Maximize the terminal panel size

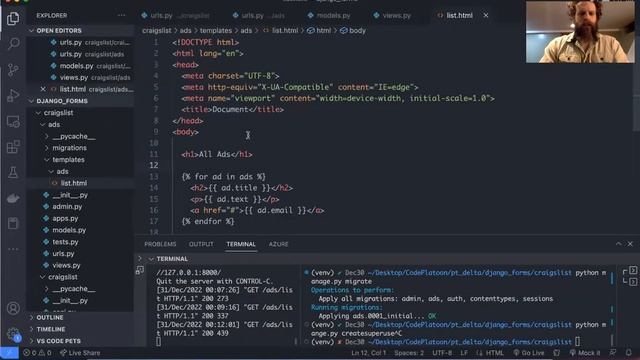tap(618, 244)
